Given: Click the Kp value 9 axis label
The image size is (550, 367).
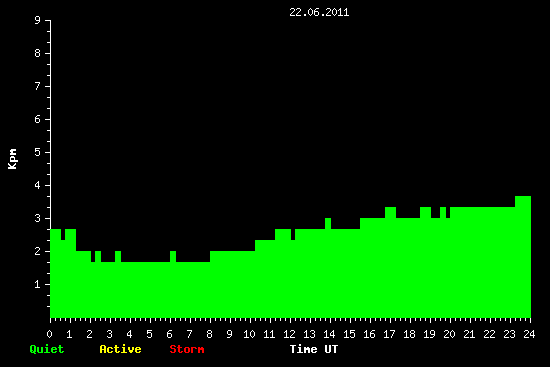Looking at the screenshot, I should coord(38,20).
